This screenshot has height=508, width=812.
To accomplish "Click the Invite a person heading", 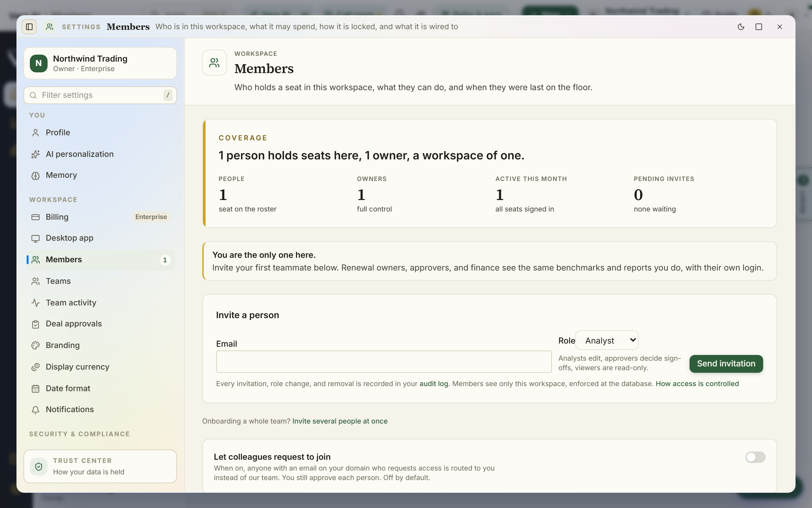I will click(x=248, y=315).
